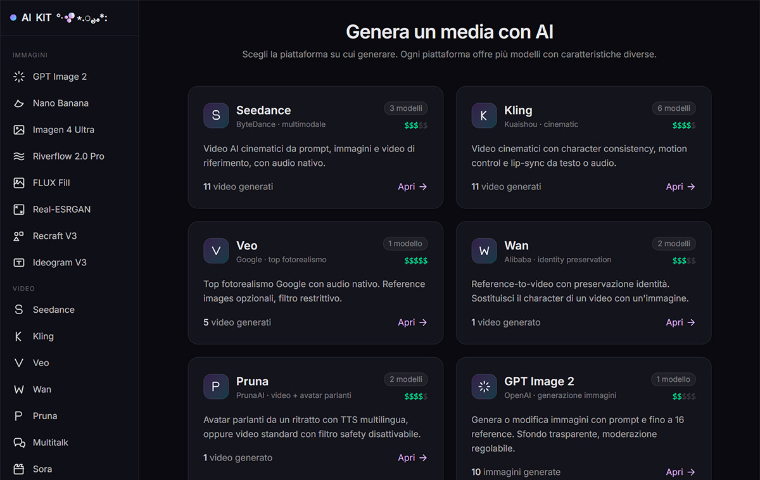Open the Wan platform via Apri link
Image resolution: width=760 pixels, height=480 pixels.
[681, 322]
